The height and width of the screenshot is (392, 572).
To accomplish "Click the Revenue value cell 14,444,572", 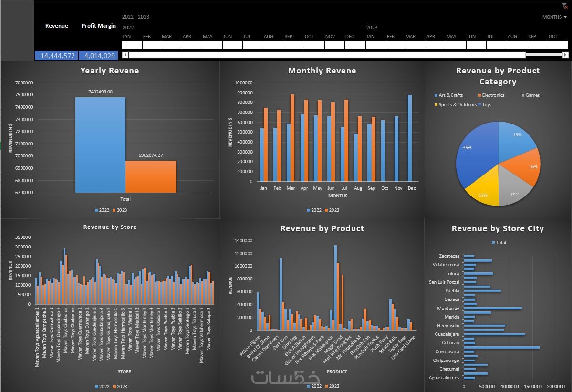I will (x=56, y=55).
